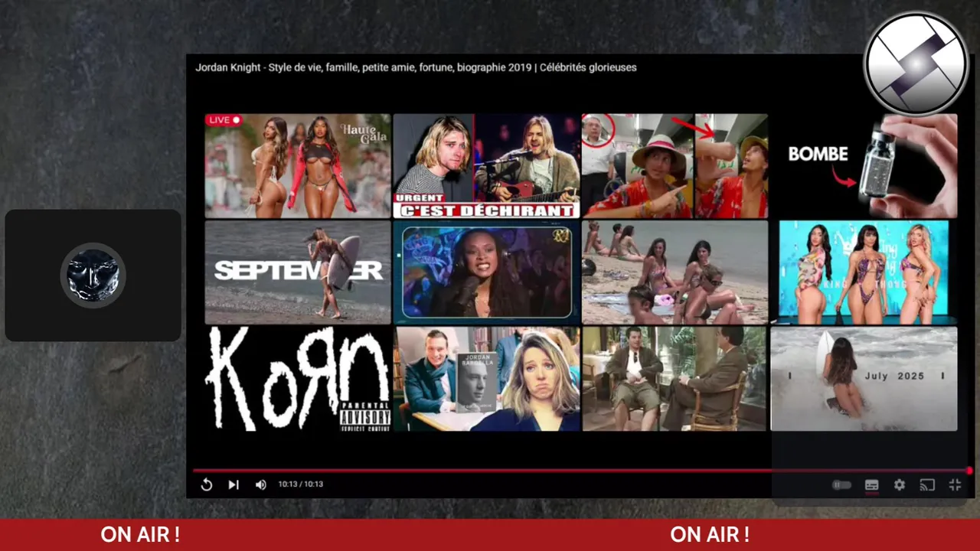This screenshot has width=980, height=551.
Task: Open the Jordan Bardella book thumbnail
Action: (486, 379)
